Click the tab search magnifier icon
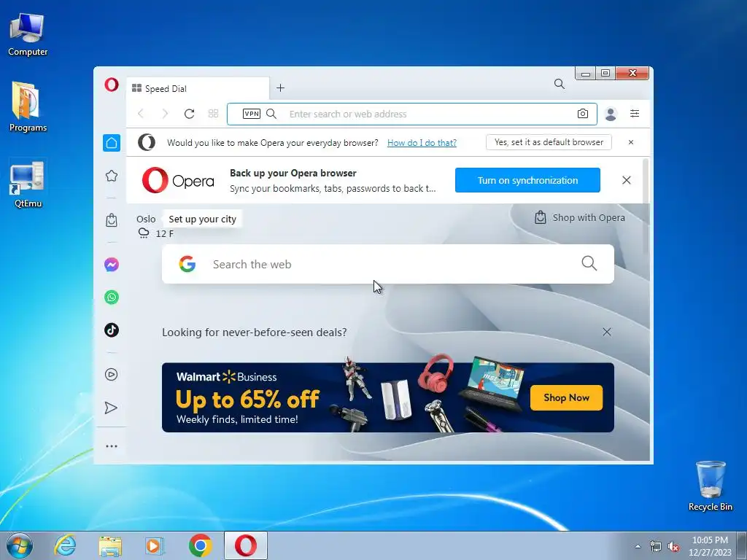The image size is (747, 560). (560, 85)
